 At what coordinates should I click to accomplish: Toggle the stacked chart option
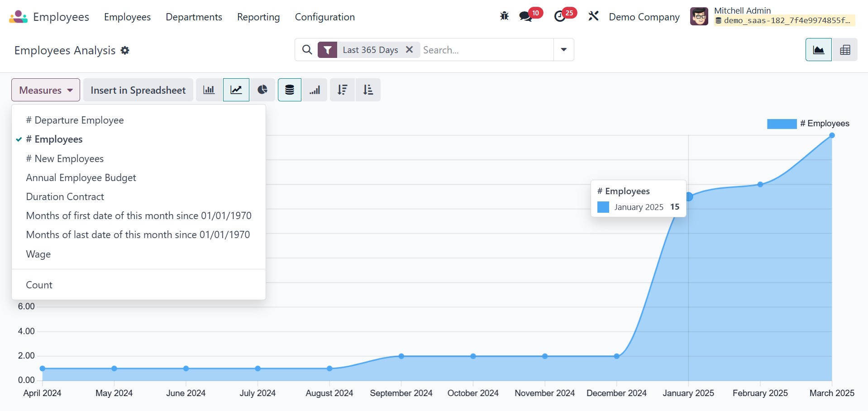(x=289, y=90)
